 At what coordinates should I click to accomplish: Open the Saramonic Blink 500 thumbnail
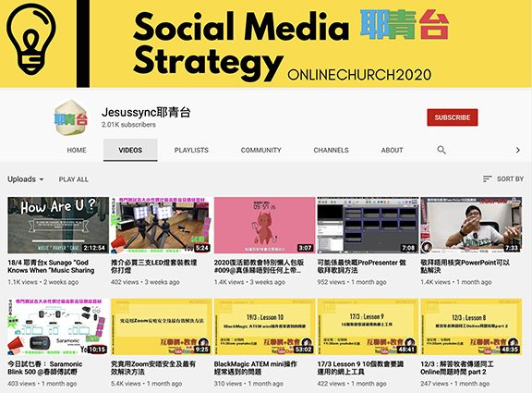(x=58, y=326)
